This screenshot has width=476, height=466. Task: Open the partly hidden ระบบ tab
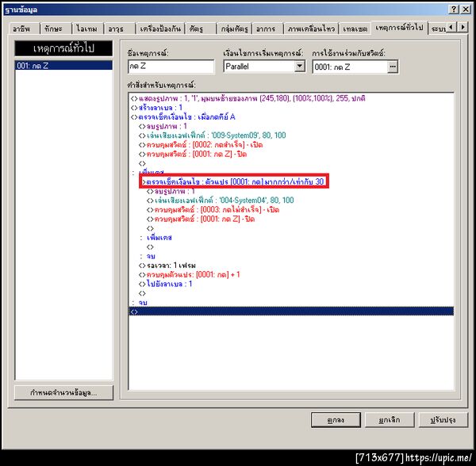click(437, 29)
